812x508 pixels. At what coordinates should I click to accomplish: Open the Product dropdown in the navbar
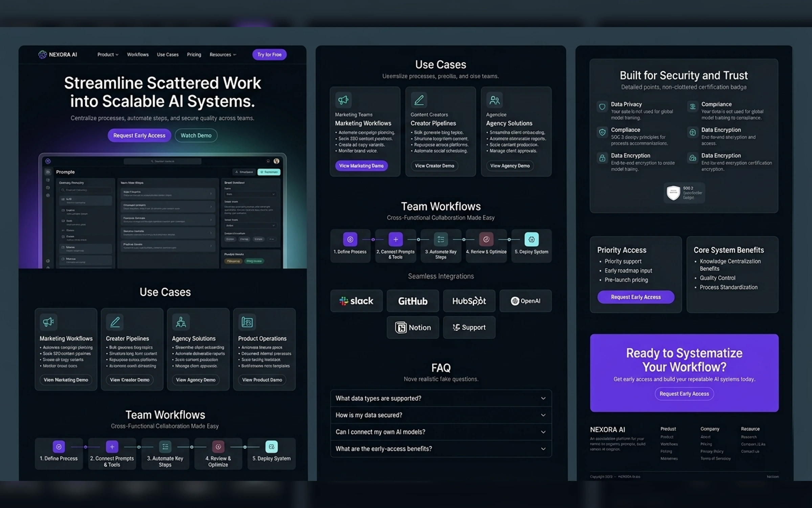tap(108, 55)
